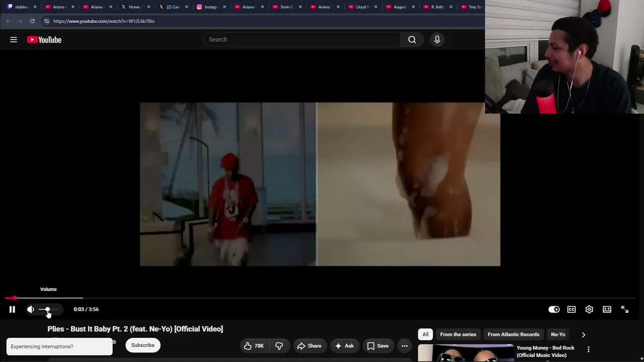Close the X 'Home' tab
The height and width of the screenshot is (362, 644).
[x=148, y=7]
